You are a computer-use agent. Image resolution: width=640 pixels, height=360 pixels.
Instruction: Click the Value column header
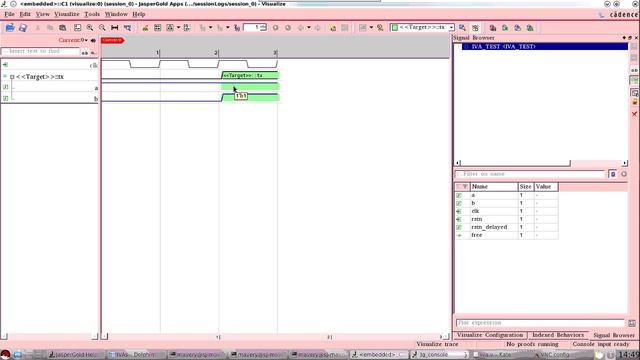click(x=546, y=187)
